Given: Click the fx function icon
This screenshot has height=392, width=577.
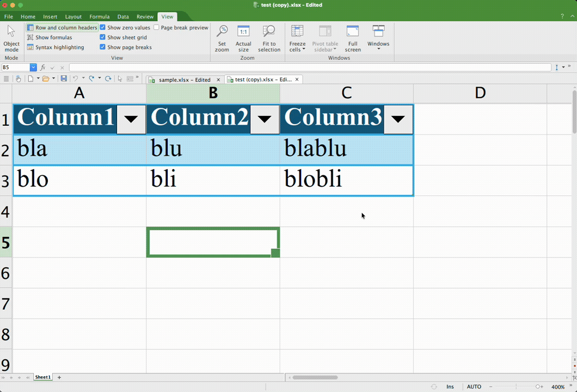Looking at the screenshot, I should (x=43, y=68).
